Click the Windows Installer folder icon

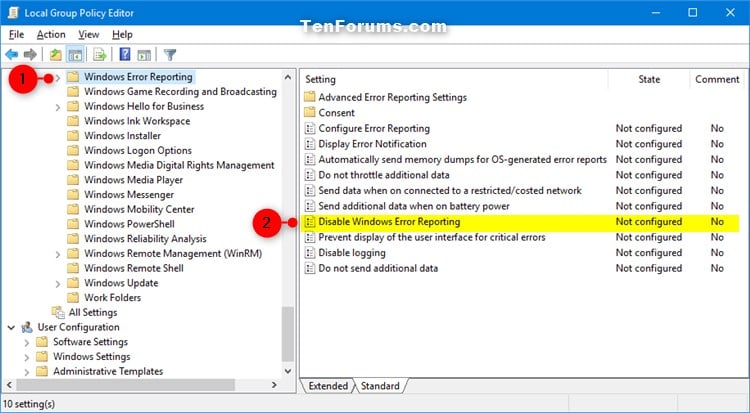tap(73, 135)
